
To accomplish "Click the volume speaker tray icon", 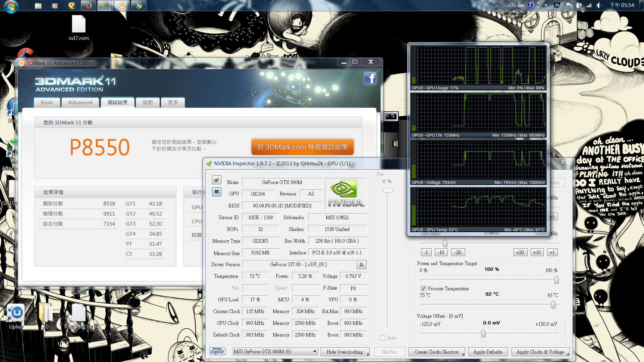I will [599, 5].
